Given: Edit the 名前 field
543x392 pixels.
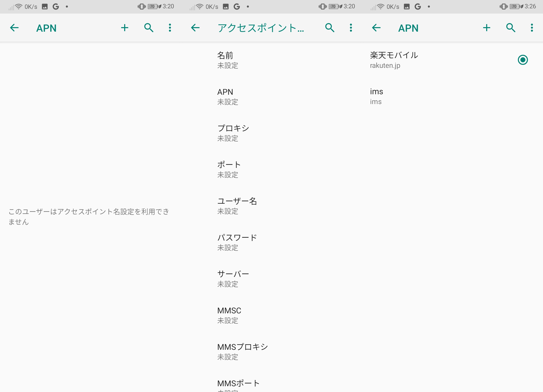Looking at the screenshot, I should click(x=271, y=60).
